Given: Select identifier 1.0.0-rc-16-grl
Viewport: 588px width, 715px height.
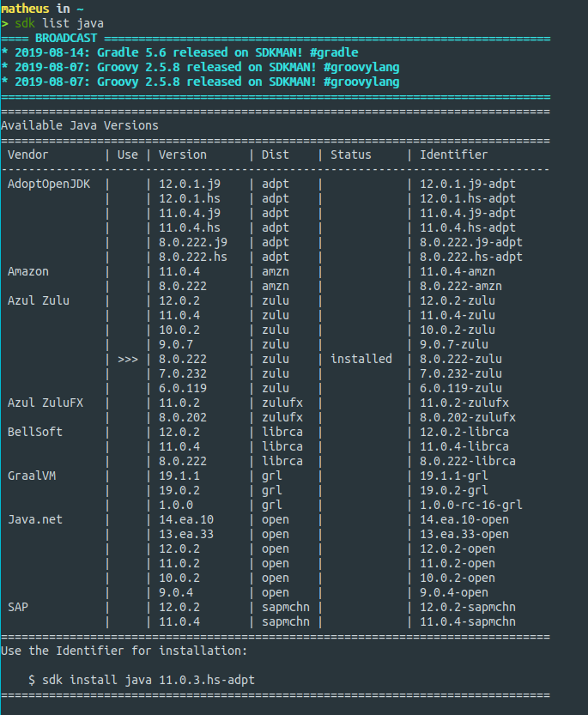Looking at the screenshot, I should click(471, 505).
